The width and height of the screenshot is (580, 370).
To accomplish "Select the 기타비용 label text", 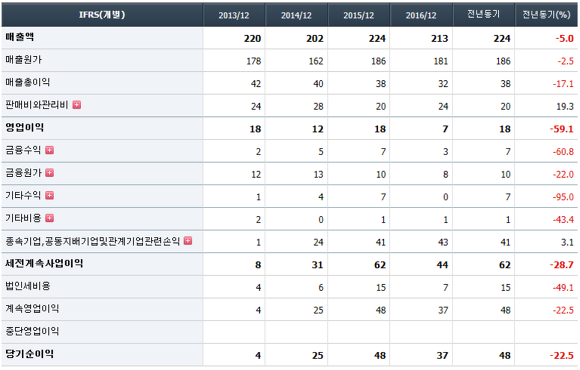I will point(23,218).
